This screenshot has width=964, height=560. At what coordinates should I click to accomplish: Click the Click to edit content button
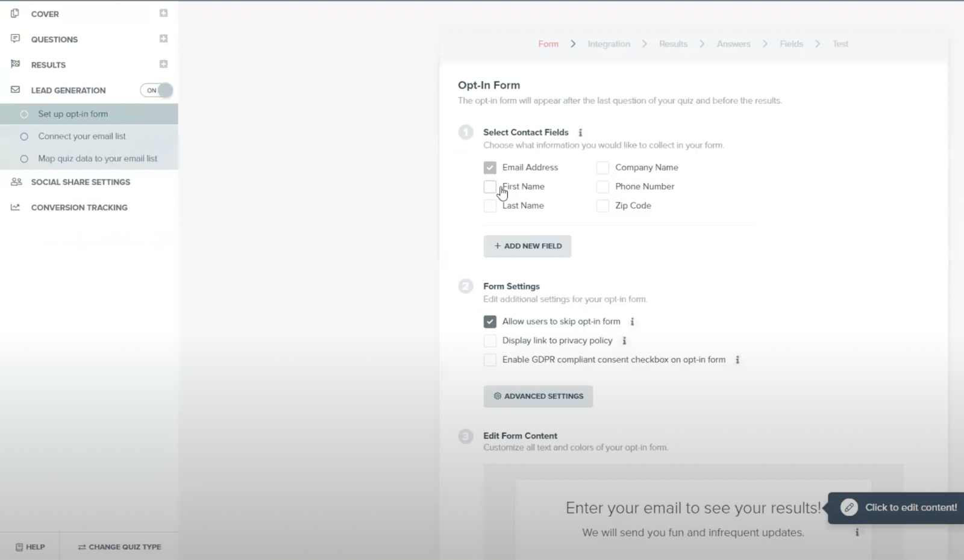(x=897, y=508)
